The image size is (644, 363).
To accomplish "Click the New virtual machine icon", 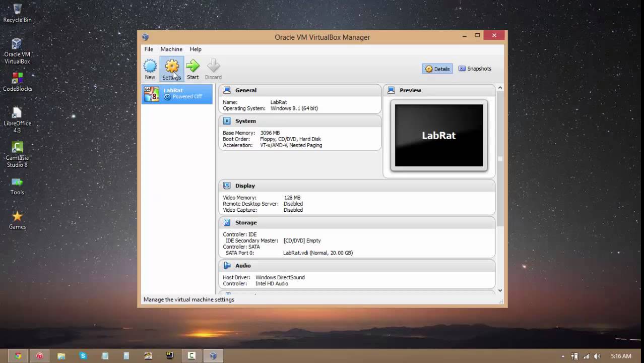I will click(x=150, y=67).
